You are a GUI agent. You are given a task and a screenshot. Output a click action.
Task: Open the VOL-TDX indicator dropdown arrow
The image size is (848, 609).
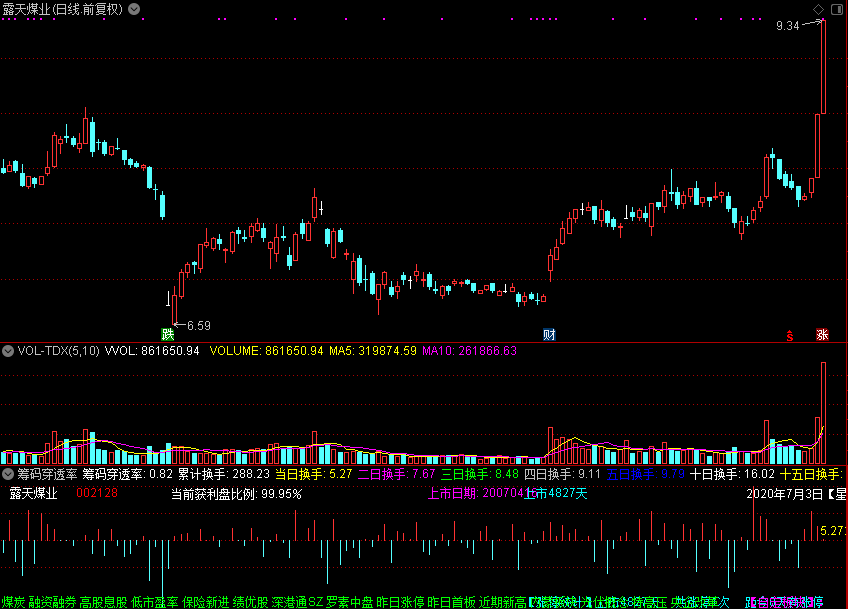(x=8, y=350)
